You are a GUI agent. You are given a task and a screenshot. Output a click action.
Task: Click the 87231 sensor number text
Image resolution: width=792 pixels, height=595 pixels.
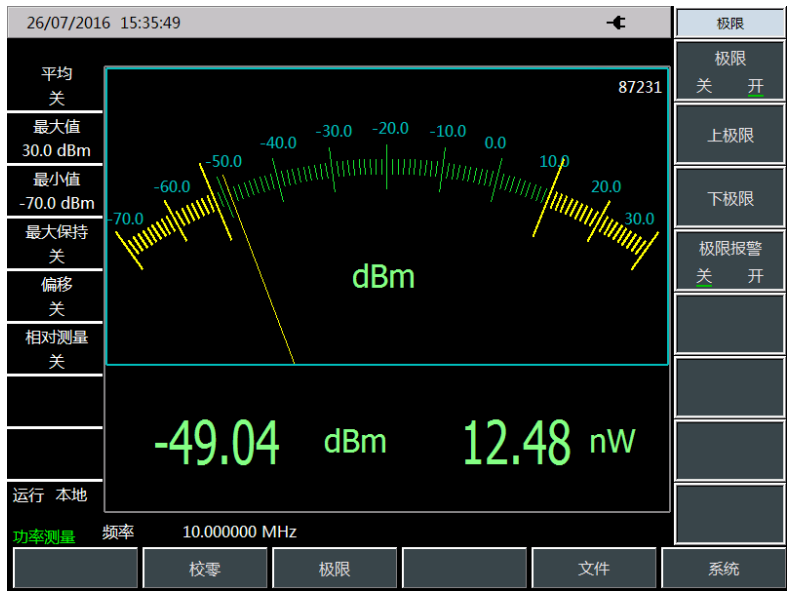(639, 87)
